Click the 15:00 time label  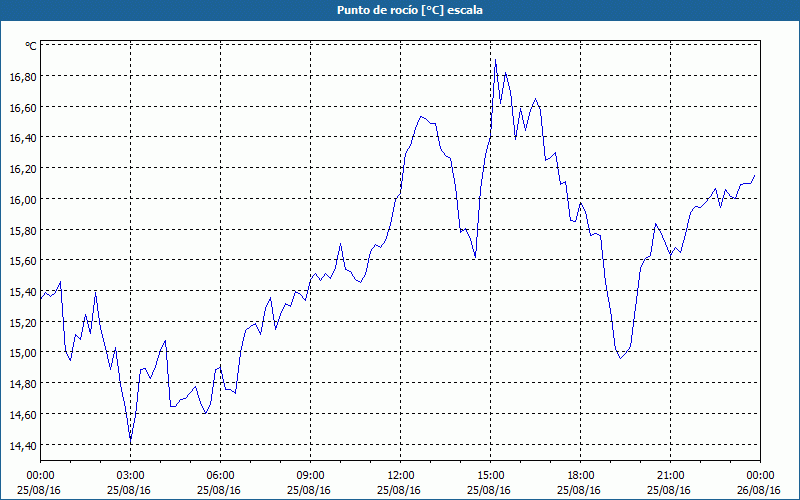pos(490,476)
